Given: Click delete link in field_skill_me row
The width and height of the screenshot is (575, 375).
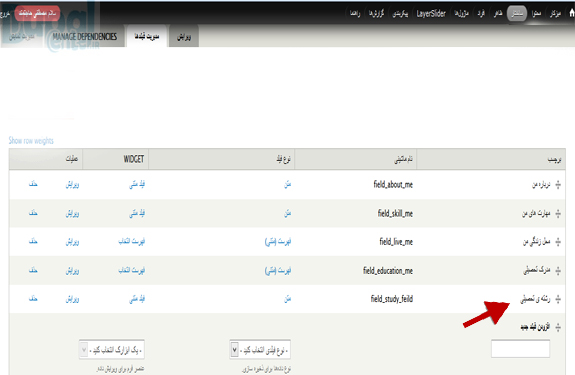Looking at the screenshot, I should click(33, 213).
